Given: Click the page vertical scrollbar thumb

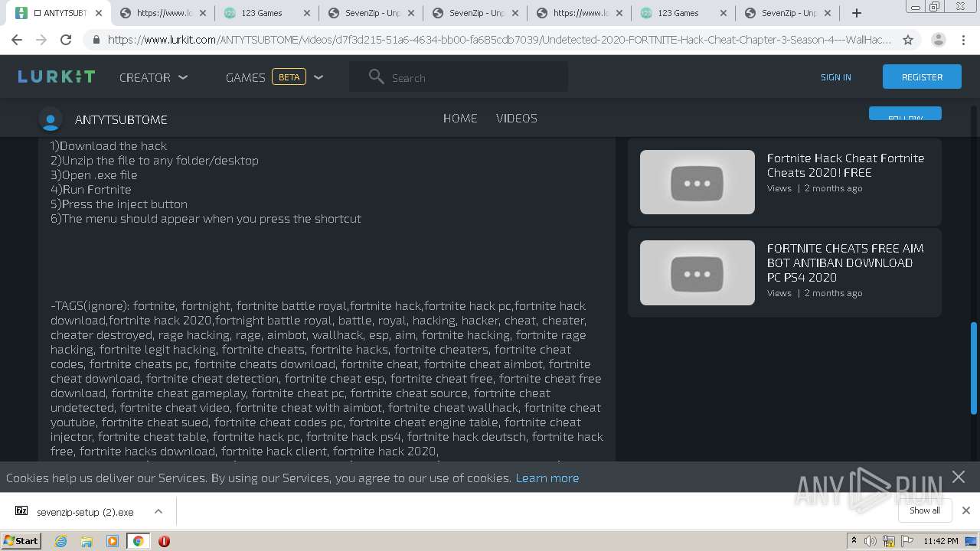Looking at the screenshot, I should tap(974, 369).
